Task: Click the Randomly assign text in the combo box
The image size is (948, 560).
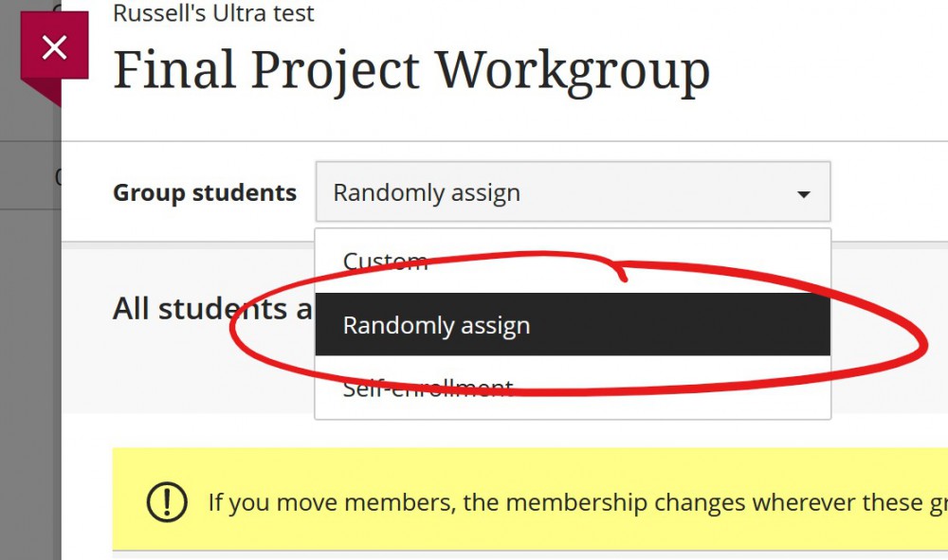Action: click(427, 191)
